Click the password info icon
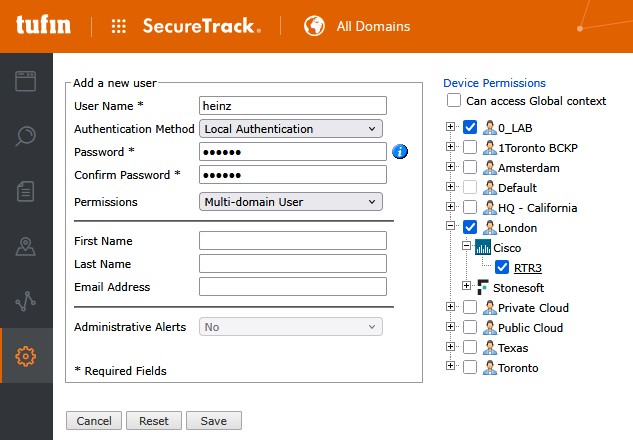The height and width of the screenshot is (440, 633). click(400, 152)
